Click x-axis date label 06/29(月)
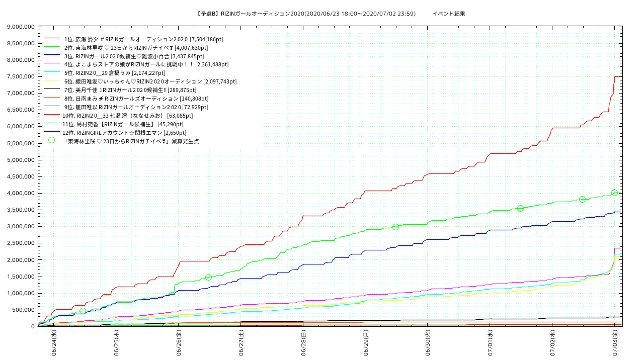Screen dimensions: 644x362 click(366, 342)
